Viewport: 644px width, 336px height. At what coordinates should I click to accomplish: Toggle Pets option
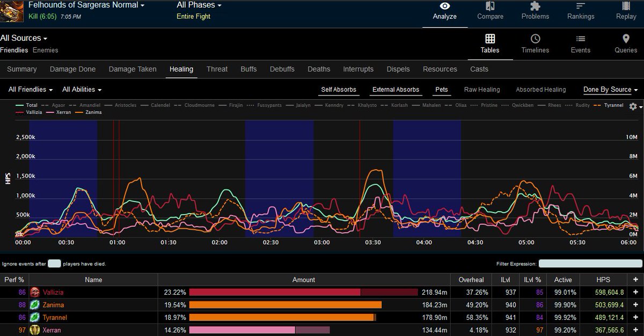click(x=442, y=90)
